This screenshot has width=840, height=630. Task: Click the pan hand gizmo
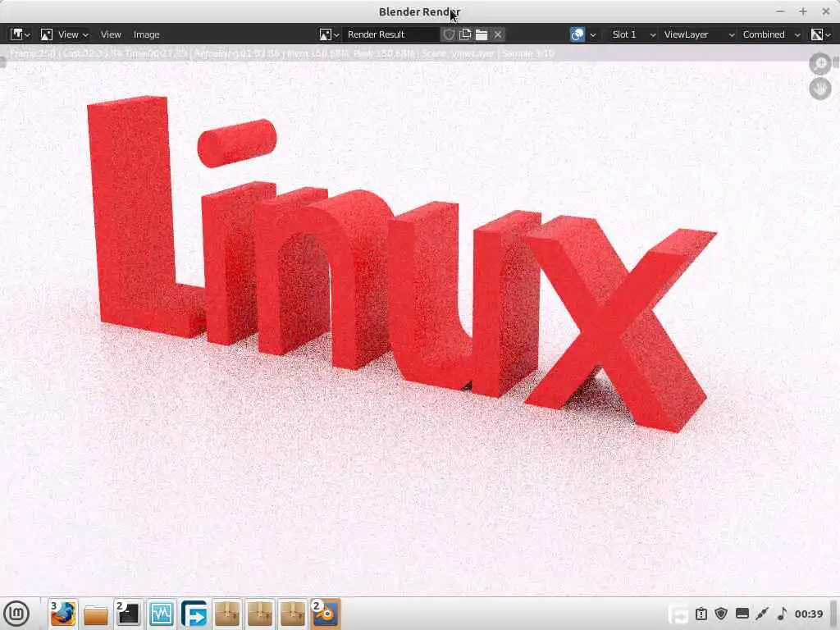(x=820, y=89)
